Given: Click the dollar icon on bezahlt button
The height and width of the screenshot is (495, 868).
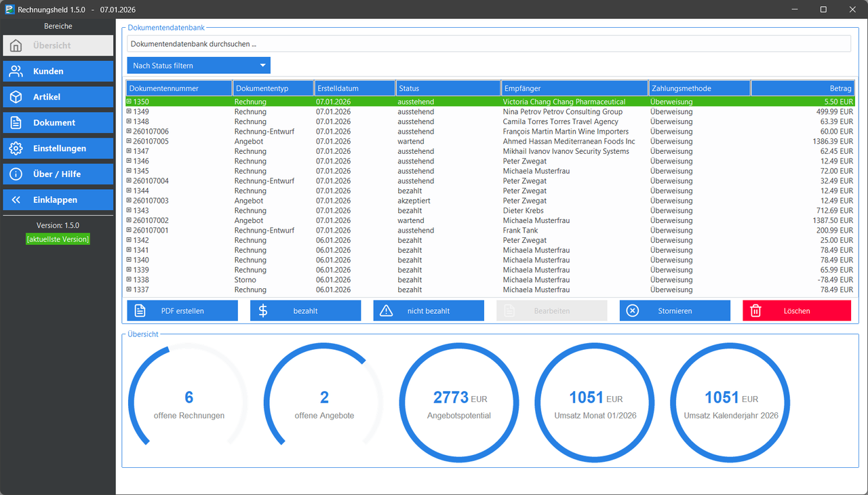Looking at the screenshot, I should 263,311.
